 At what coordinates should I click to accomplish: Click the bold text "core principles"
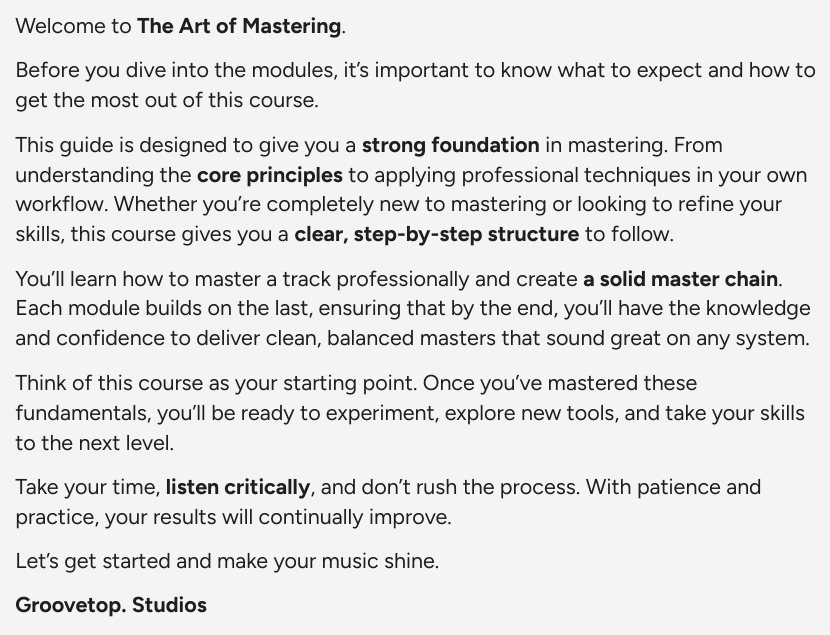[x=270, y=175]
